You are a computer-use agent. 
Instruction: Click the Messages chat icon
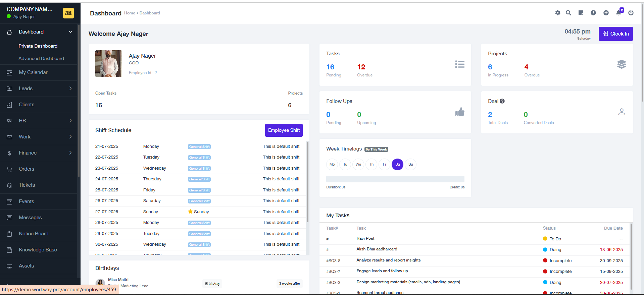pos(9,218)
